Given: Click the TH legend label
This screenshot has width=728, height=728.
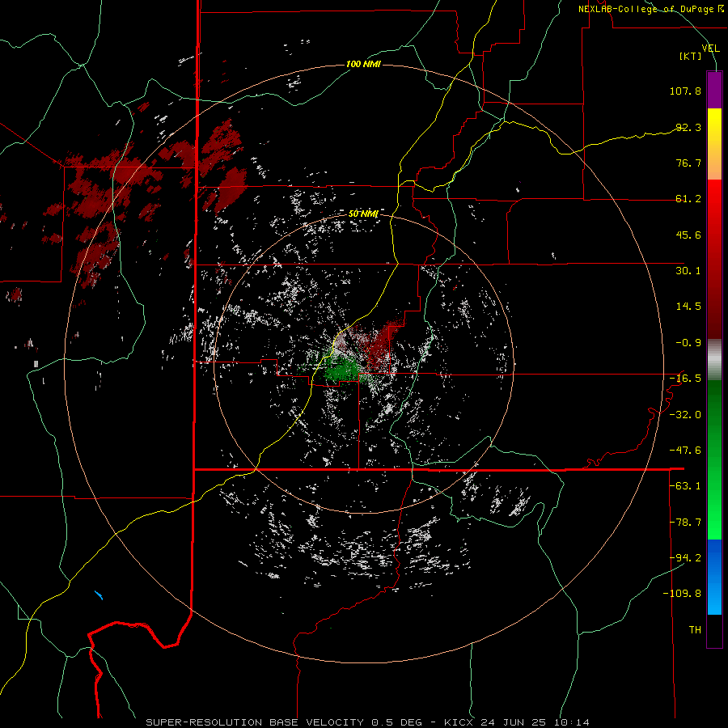Looking at the screenshot, I should click(x=695, y=630).
